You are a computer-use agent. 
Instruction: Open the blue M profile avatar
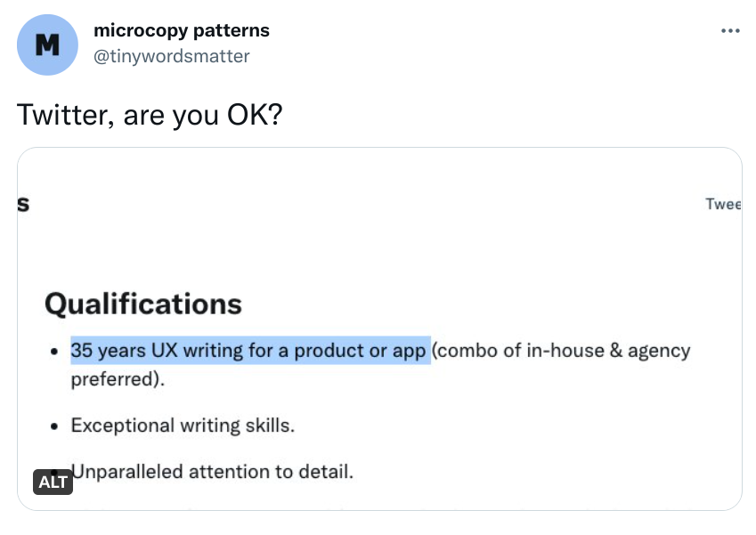point(47,45)
